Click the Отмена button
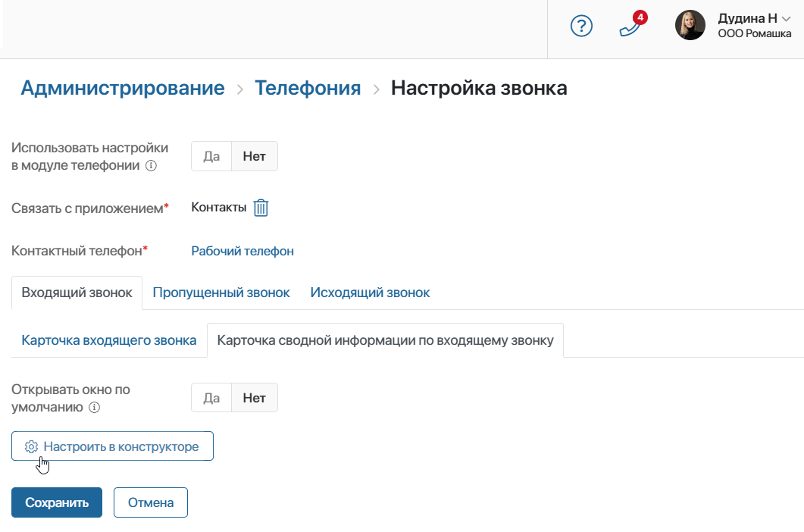This screenshot has width=804, height=532. coord(151,502)
